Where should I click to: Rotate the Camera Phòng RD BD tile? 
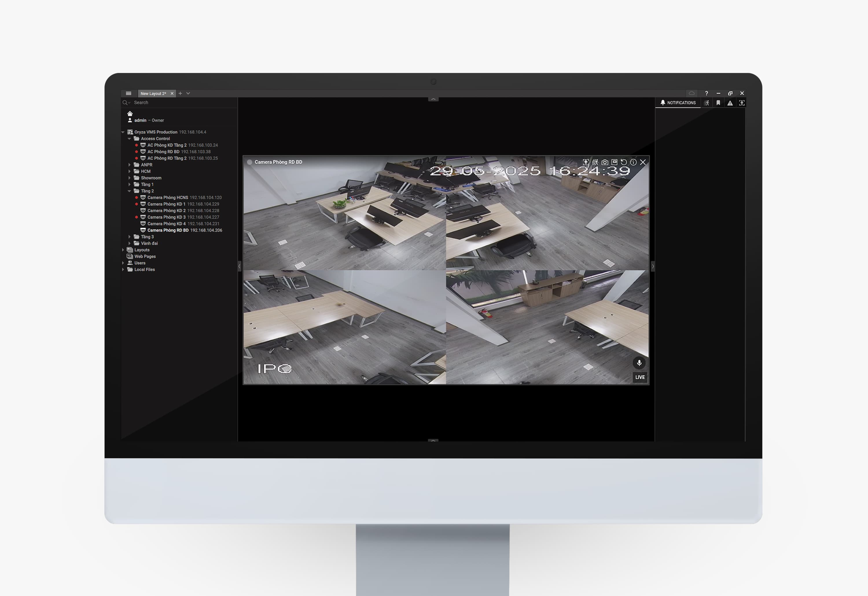pyautogui.click(x=624, y=162)
